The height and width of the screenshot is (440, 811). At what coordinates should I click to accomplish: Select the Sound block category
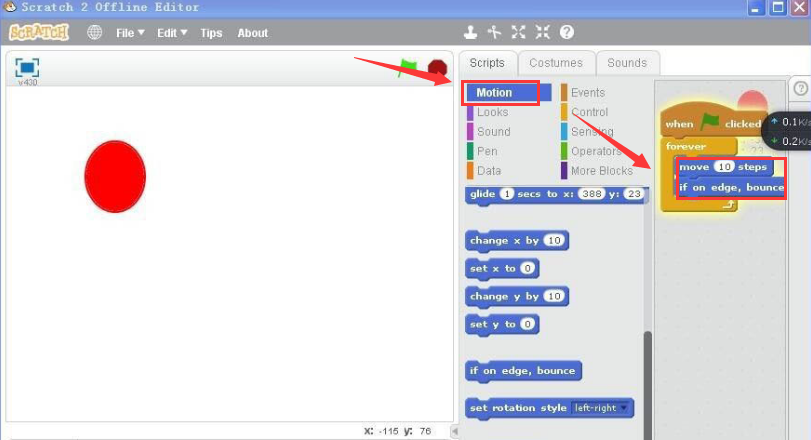(x=489, y=132)
